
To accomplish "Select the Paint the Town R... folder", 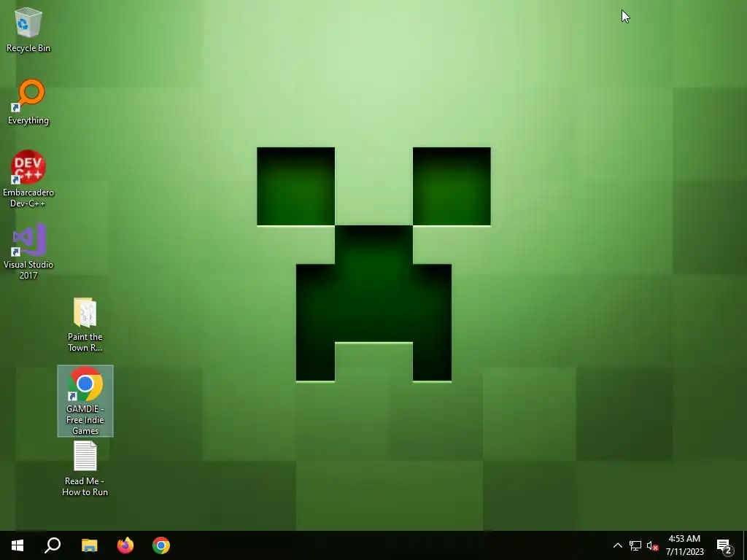I will [x=85, y=324].
